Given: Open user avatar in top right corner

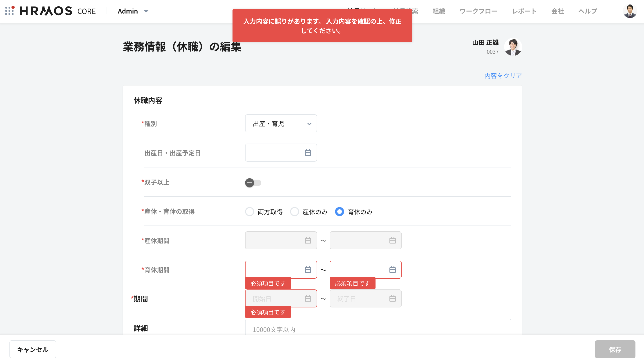Looking at the screenshot, I should pos(630,11).
